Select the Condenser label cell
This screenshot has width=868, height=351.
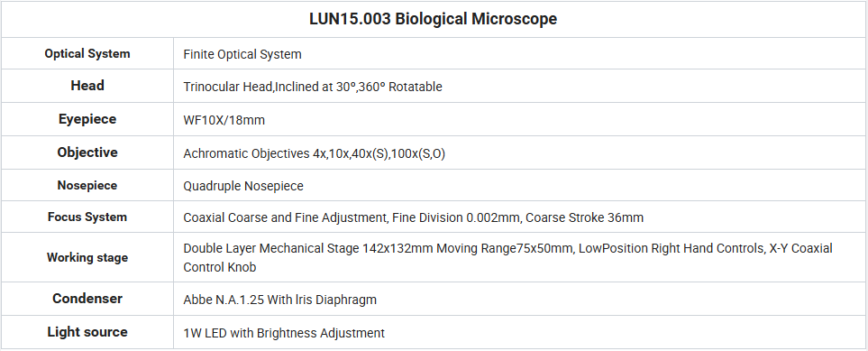click(87, 299)
